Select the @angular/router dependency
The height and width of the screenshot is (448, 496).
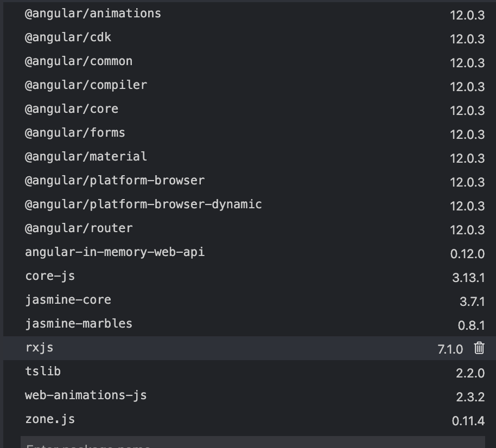(x=78, y=228)
